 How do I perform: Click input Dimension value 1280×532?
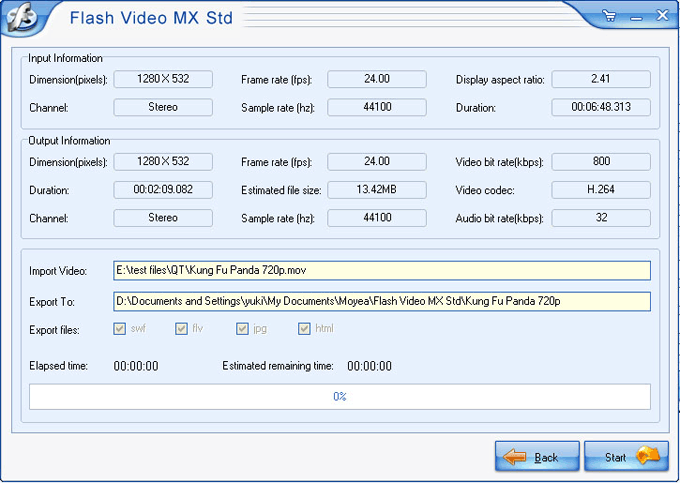[x=163, y=79]
